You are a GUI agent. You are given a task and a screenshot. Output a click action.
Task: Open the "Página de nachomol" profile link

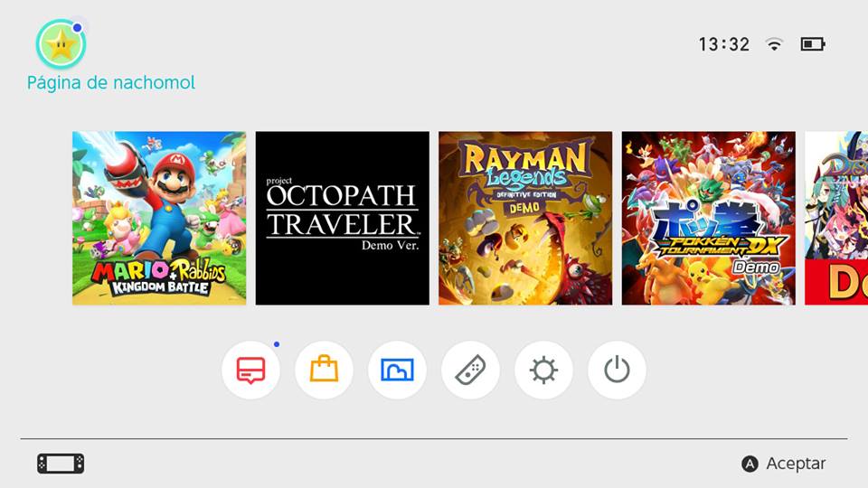[x=111, y=83]
